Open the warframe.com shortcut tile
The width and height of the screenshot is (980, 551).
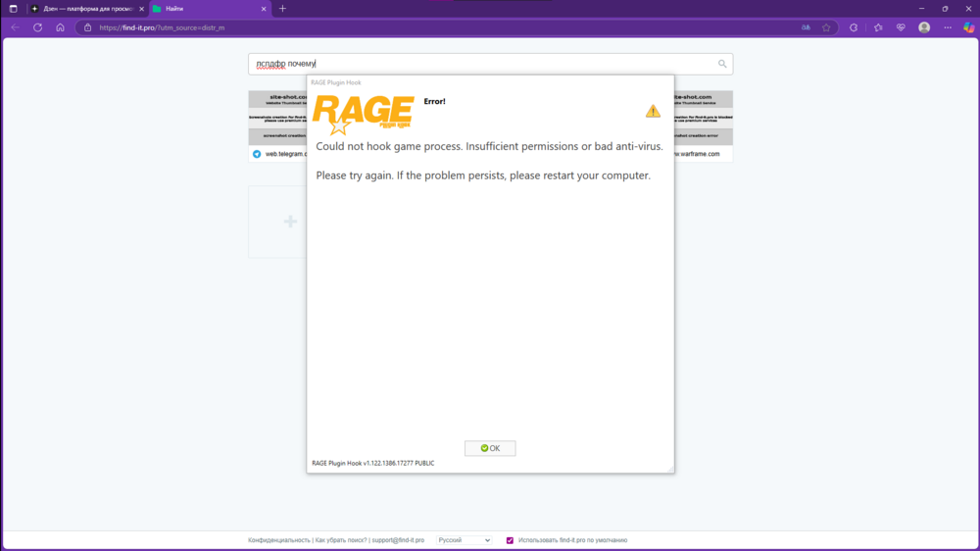click(x=703, y=126)
